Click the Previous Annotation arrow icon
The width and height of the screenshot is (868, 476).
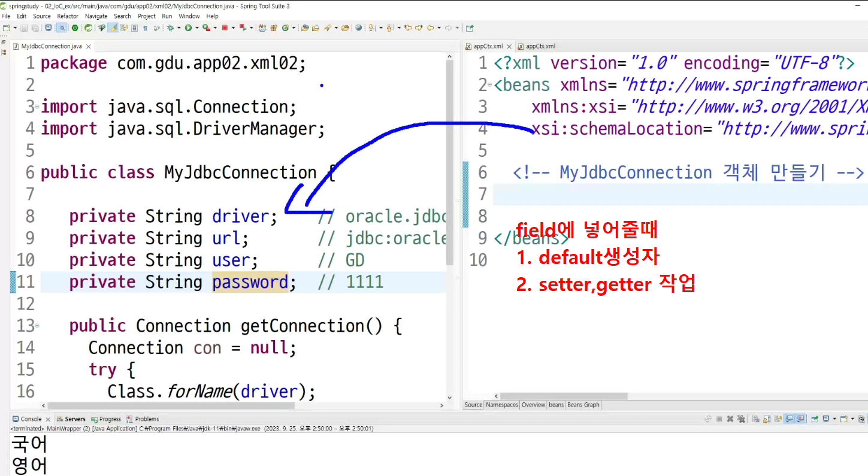[389, 28]
